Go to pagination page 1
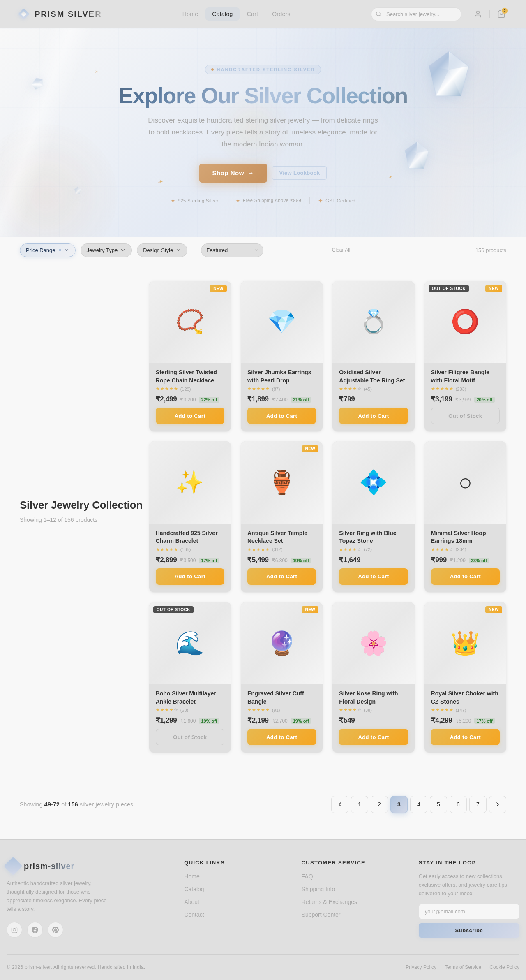The image size is (526, 980). pyautogui.click(x=360, y=804)
